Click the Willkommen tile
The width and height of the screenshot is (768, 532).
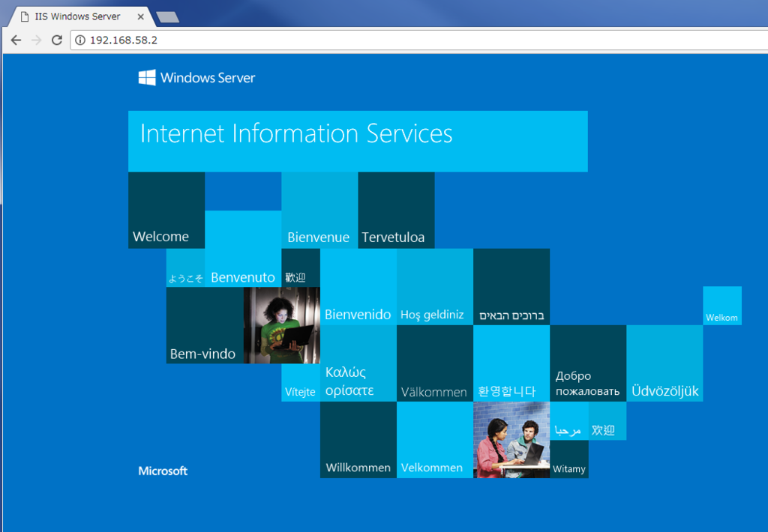coord(358,440)
